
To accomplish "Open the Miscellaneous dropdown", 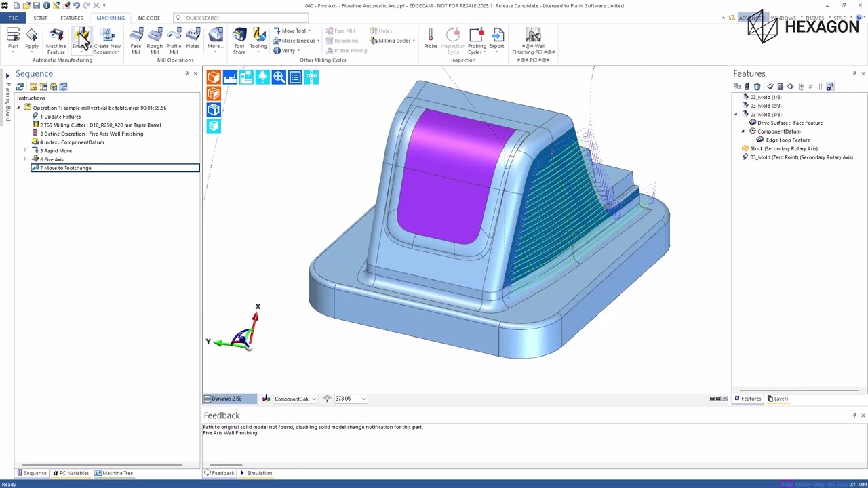I will (x=296, y=41).
